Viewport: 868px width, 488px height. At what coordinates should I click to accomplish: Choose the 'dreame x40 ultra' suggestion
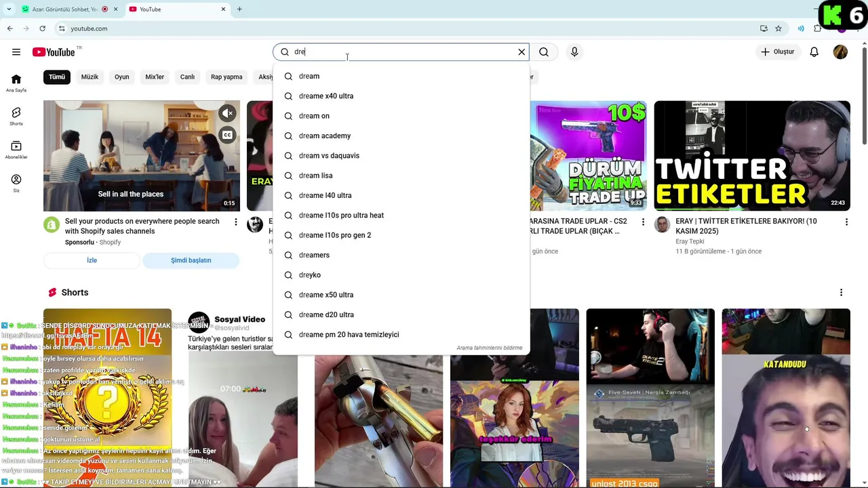coord(401,96)
